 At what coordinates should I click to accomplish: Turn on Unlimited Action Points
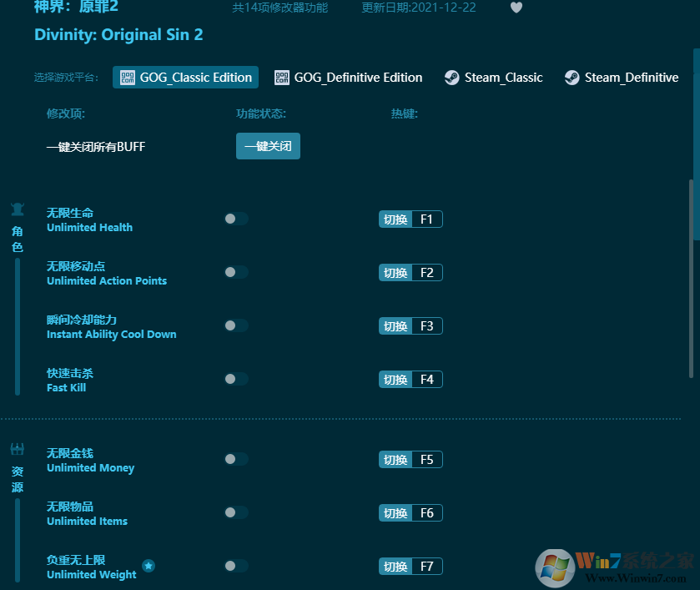pyautogui.click(x=236, y=272)
